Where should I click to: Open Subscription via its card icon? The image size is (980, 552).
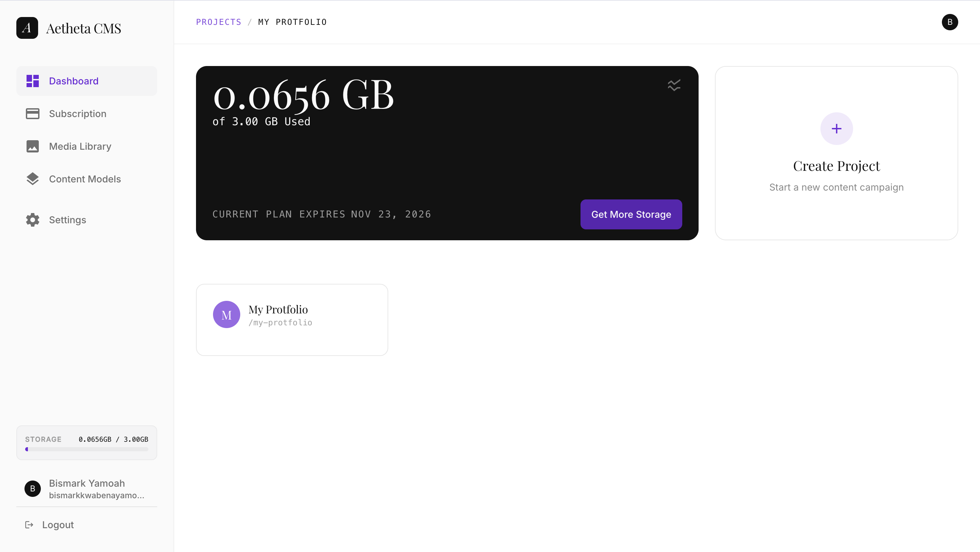(32, 113)
